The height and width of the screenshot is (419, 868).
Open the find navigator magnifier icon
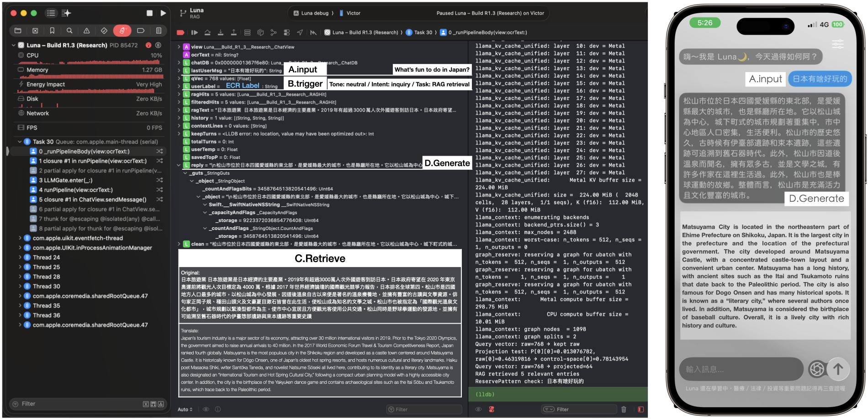69,31
